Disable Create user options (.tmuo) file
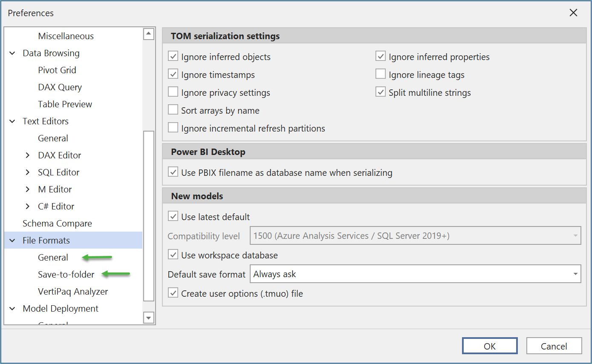The width and height of the screenshot is (592, 364). (173, 293)
